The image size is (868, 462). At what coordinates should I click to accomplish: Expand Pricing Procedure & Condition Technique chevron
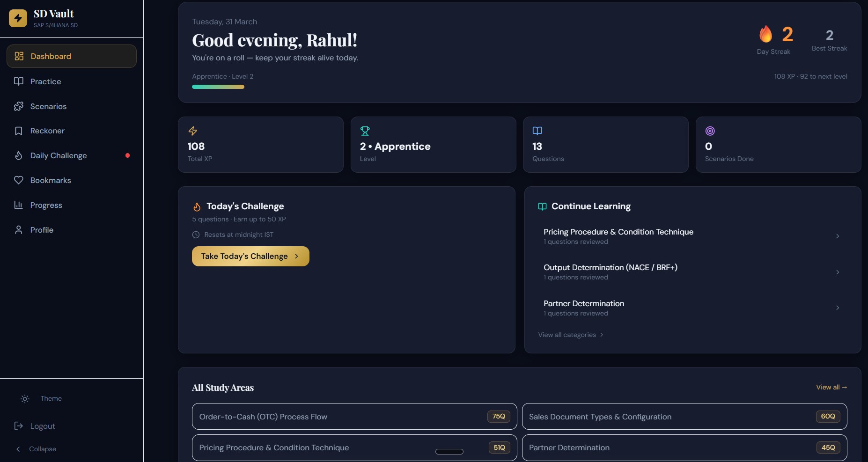tap(838, 236)
